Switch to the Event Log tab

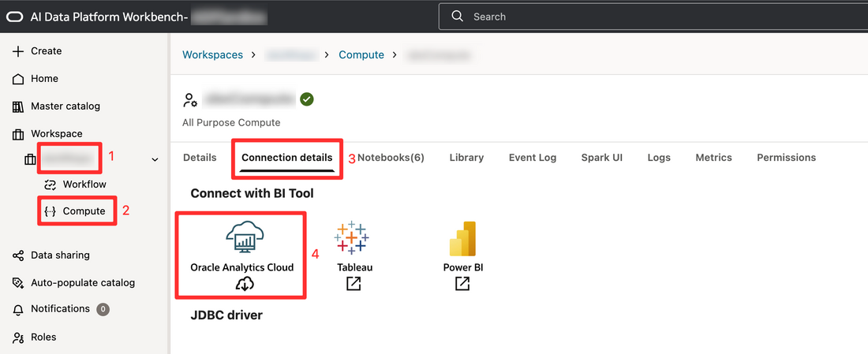(533, 158)
